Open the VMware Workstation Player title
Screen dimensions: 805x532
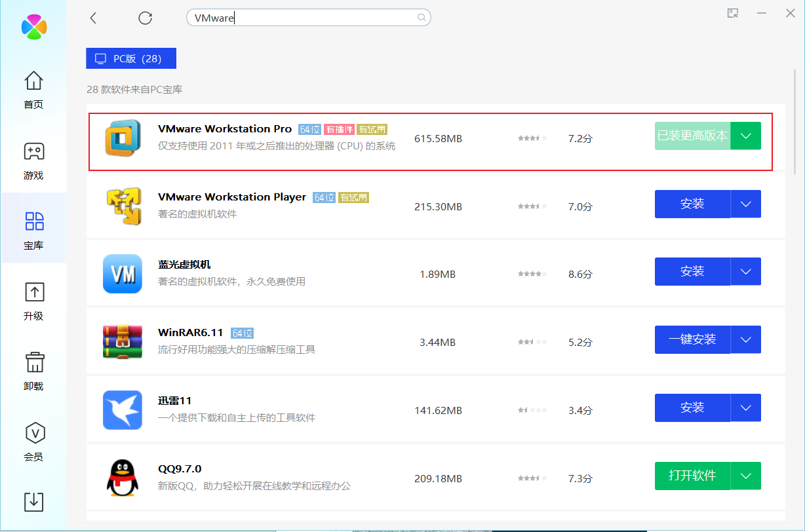coord(232,197)
